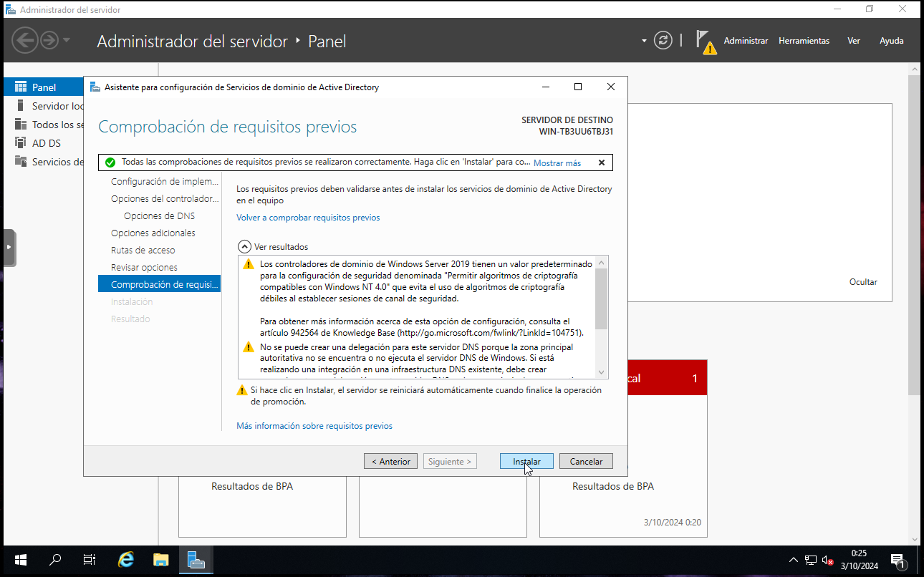Select Comprobación de requisitos step

point(159,285)
